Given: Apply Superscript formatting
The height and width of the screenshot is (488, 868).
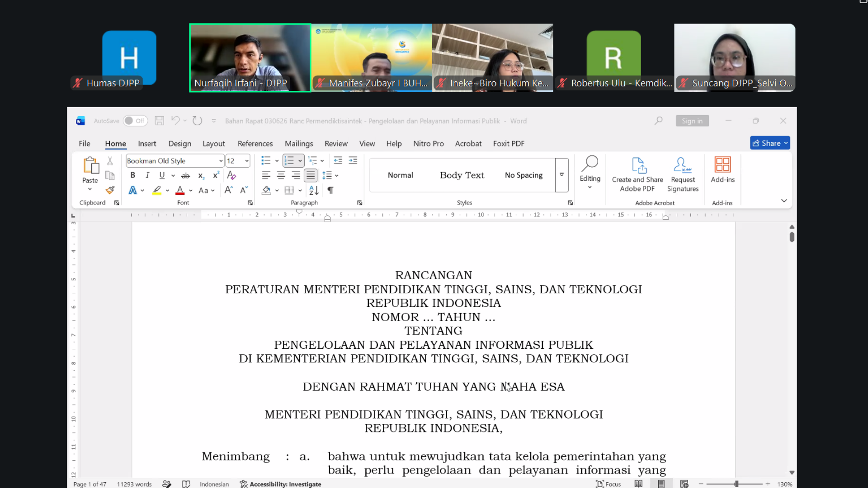Looking at the screenshot, I should coord(216,175).
